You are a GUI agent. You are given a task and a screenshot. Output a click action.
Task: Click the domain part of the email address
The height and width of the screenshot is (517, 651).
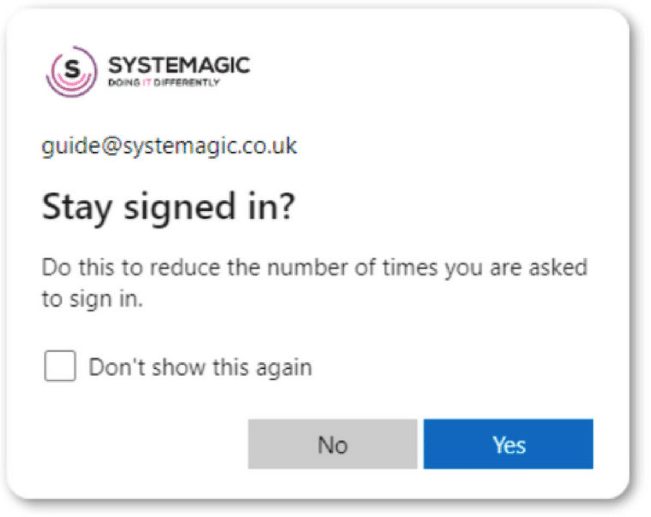coord(209,146)
